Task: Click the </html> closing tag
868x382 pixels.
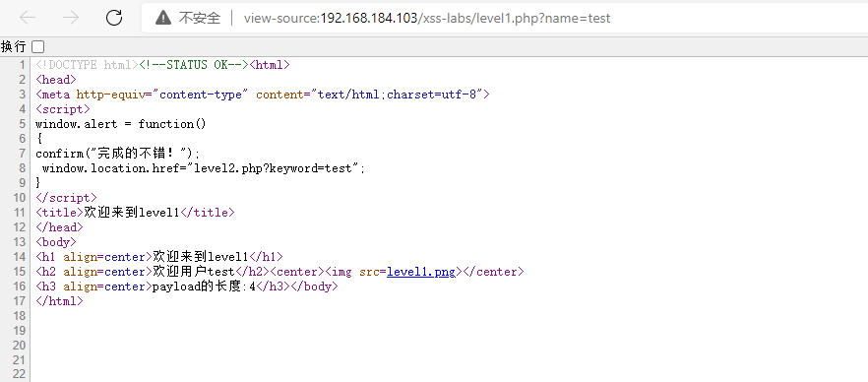Action: pyautogui.click(x=59, y=301)
